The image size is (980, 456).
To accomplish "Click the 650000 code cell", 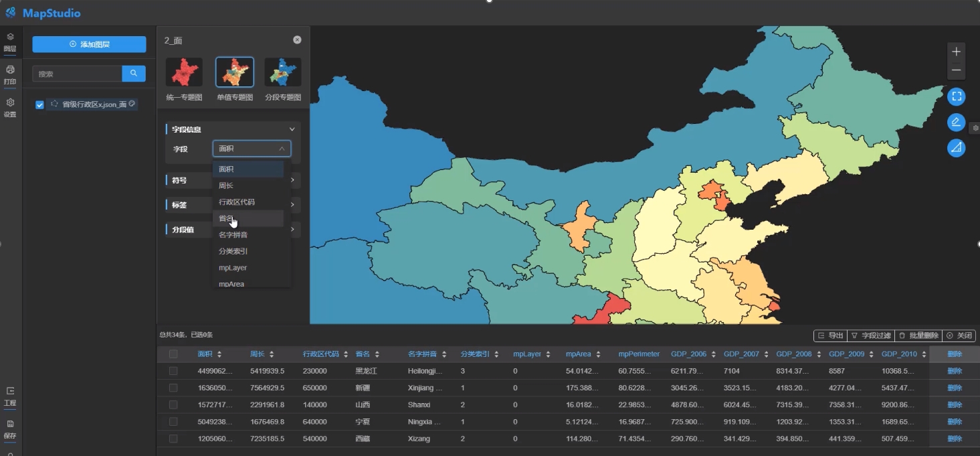I will tap(315, 388).
